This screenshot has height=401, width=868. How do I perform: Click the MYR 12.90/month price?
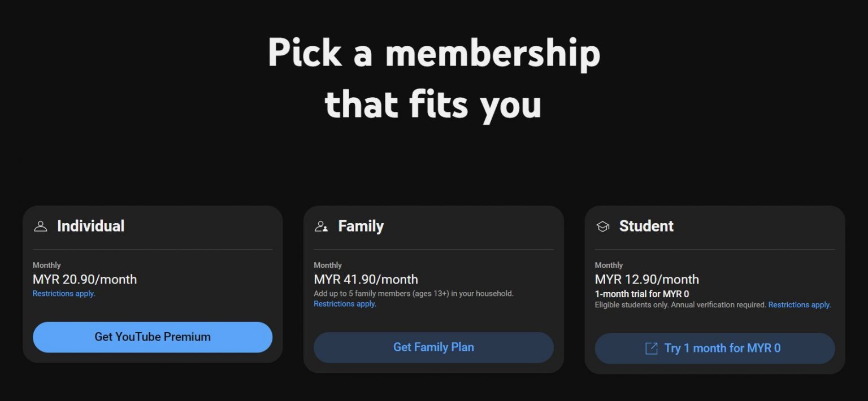tap(646, 280)
